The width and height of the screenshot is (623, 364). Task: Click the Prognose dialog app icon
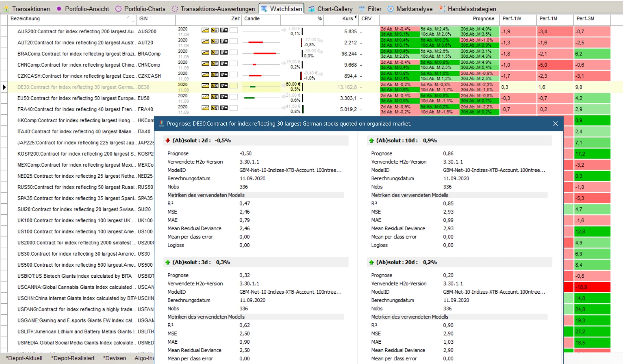161,124
